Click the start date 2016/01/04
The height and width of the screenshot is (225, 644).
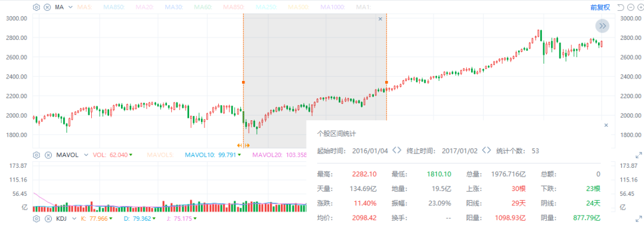(x=370, y=151)
